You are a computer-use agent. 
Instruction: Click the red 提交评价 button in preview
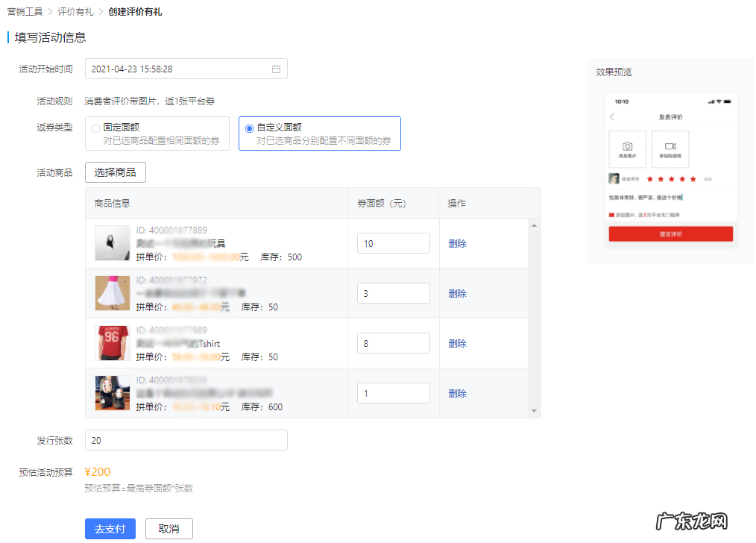pyautogui.click(x=671, y=234)
